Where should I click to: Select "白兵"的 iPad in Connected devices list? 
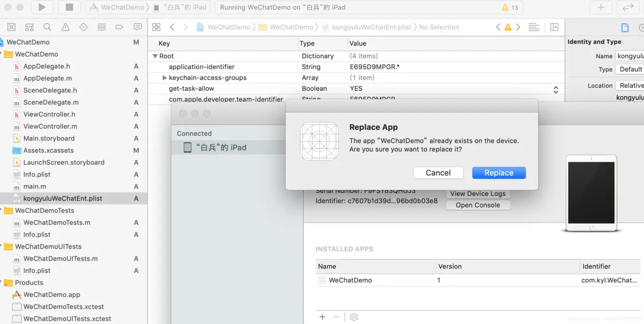(x=229, y=147)
